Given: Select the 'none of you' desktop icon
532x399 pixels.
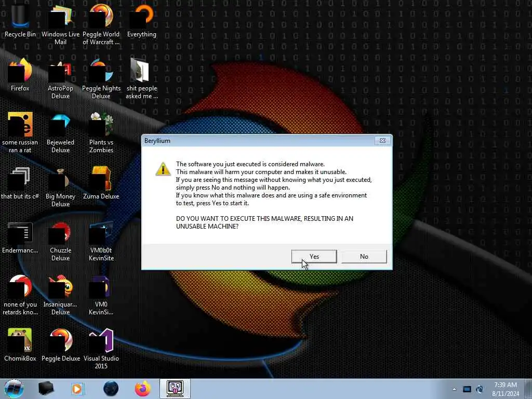Looking at the screenshot, I should 20,295.
